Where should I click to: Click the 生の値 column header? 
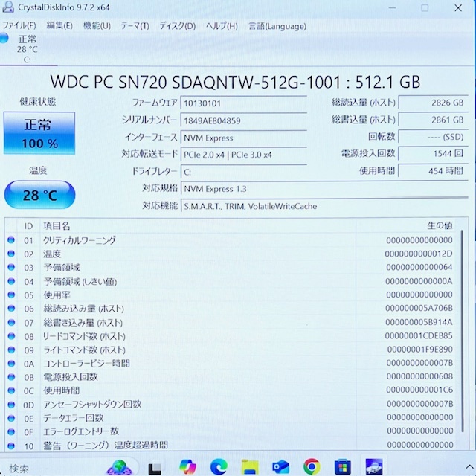pyautogui.click(x=440, y=225)
